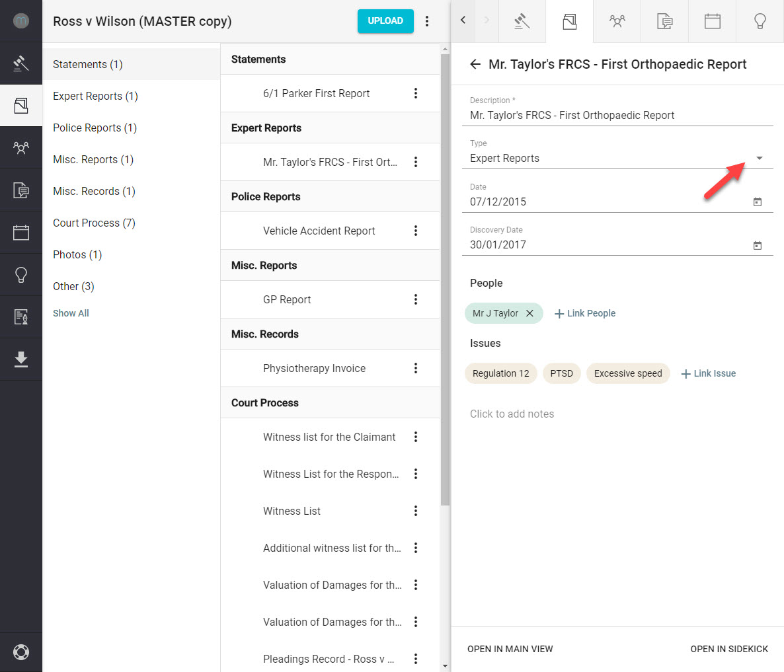Open the help lifebuoy icon
The image size is (784, 672).
[x=20, y=652]
